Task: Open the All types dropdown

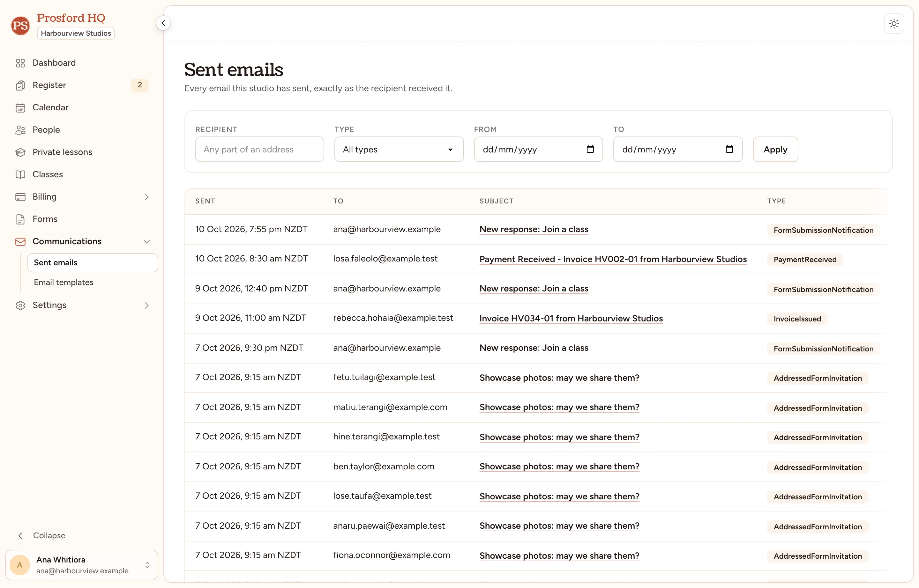Action: pos(399,149)
